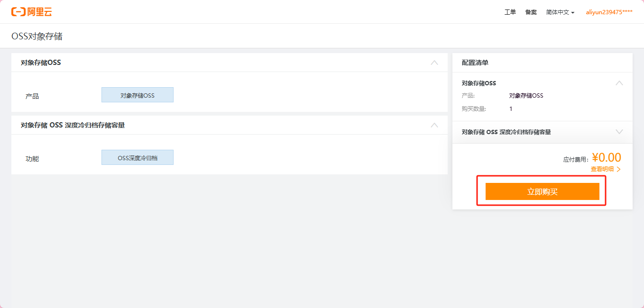The image size is (644, 308).
Task: Click the 查看明细 link
Action: point(602,169)
